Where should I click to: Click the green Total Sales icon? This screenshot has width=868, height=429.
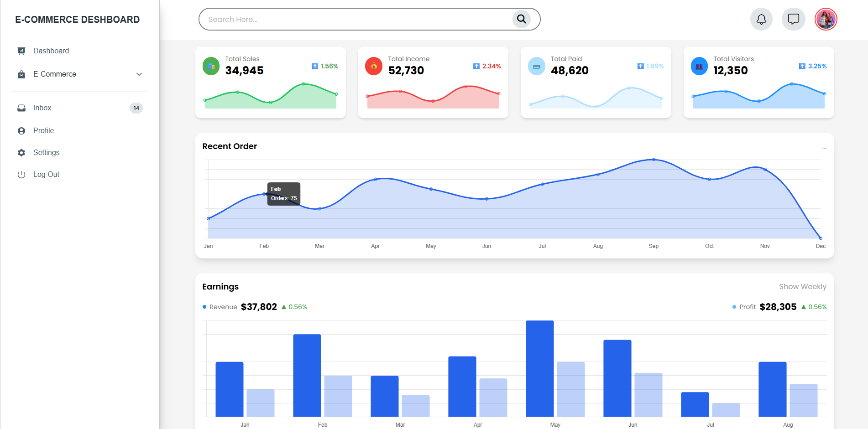pos(211,66)
